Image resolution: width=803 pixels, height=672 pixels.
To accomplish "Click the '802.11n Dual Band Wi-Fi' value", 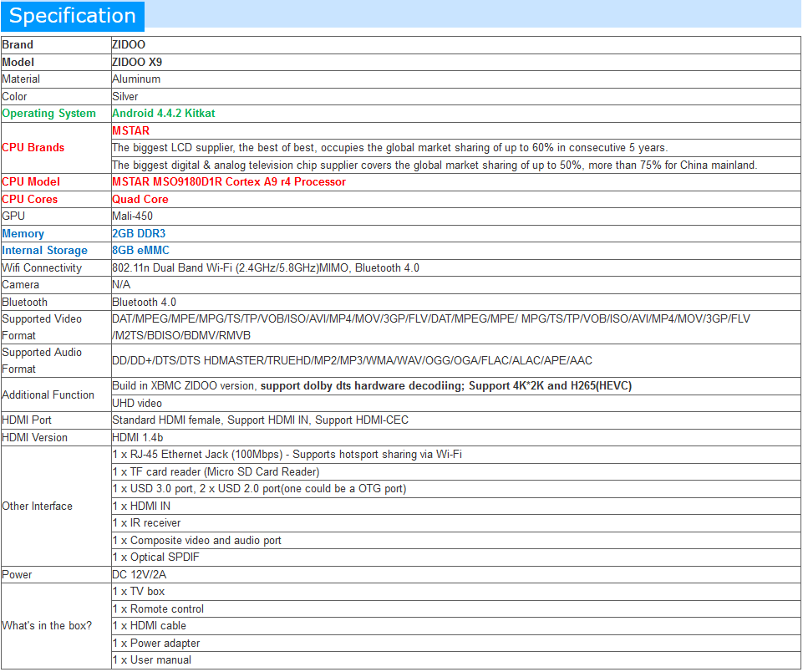I will click(x=266, y=267).
